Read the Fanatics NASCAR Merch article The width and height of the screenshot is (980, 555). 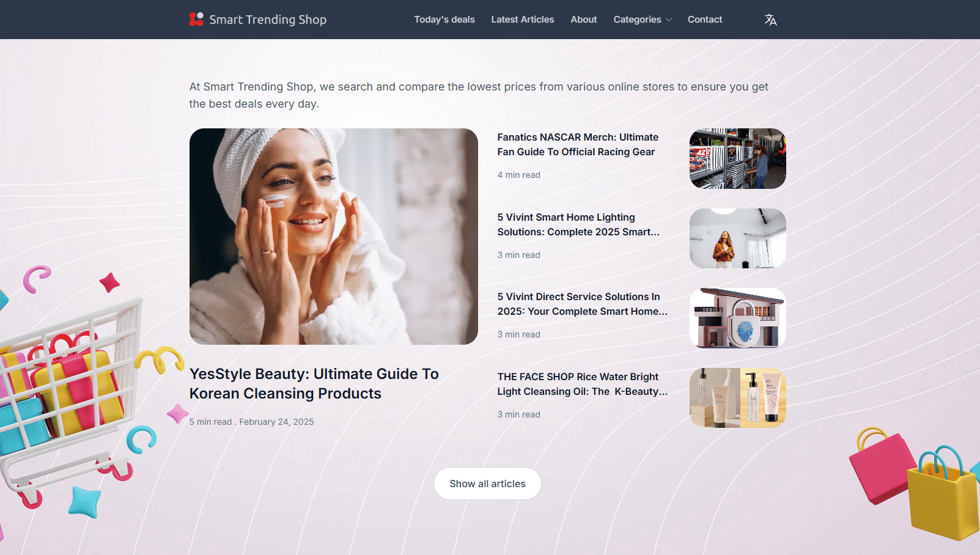(x=577, y=145)
